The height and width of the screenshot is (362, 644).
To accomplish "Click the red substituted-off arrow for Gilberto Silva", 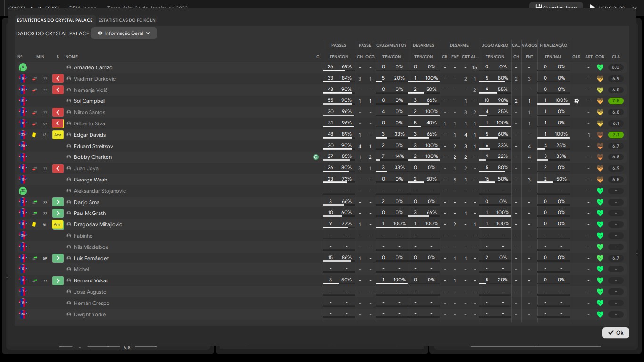I will (58, 123).
